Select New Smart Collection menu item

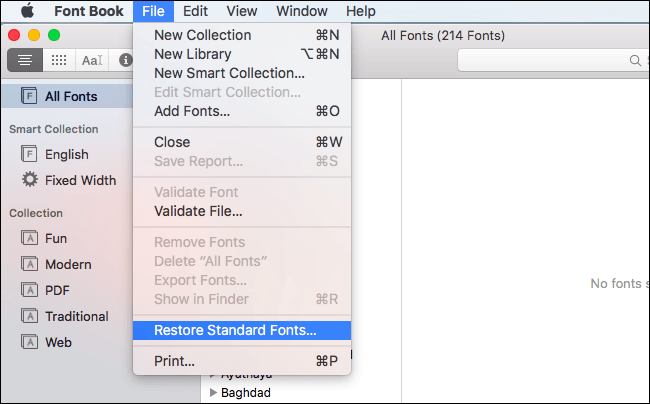click(x=229, y=73)
